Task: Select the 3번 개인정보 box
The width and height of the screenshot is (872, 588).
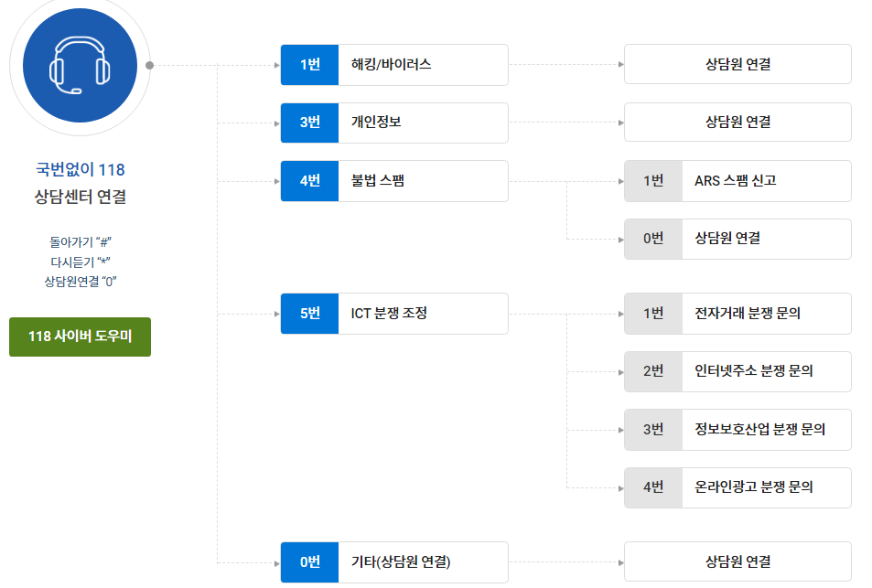Action: pos(394,123)
